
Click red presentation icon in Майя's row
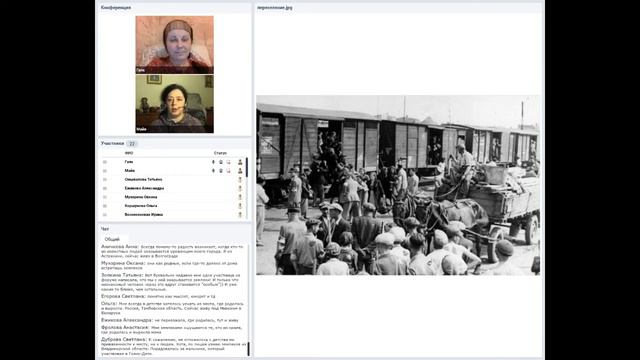[x=228, y=171]
